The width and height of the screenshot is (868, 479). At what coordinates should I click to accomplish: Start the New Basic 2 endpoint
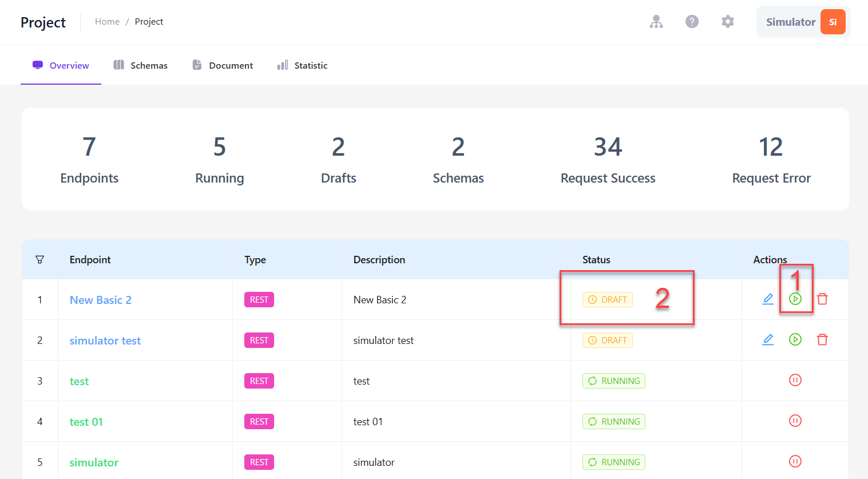pyautogui.click(x=795, y=299)
